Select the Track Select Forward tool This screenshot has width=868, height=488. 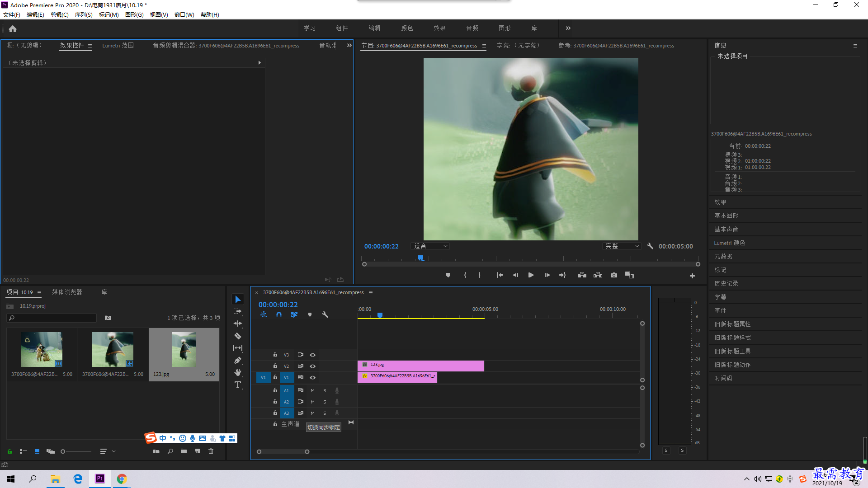238,311
